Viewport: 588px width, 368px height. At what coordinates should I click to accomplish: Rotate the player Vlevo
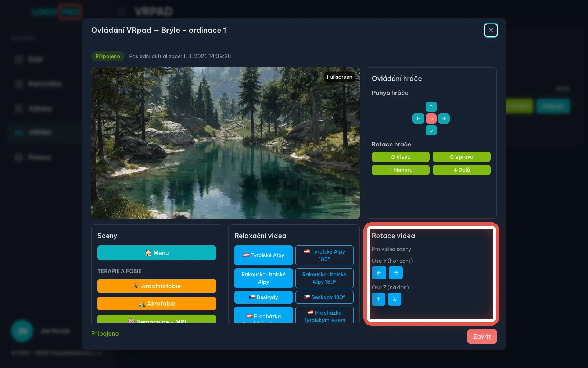[x=401, y=157]
